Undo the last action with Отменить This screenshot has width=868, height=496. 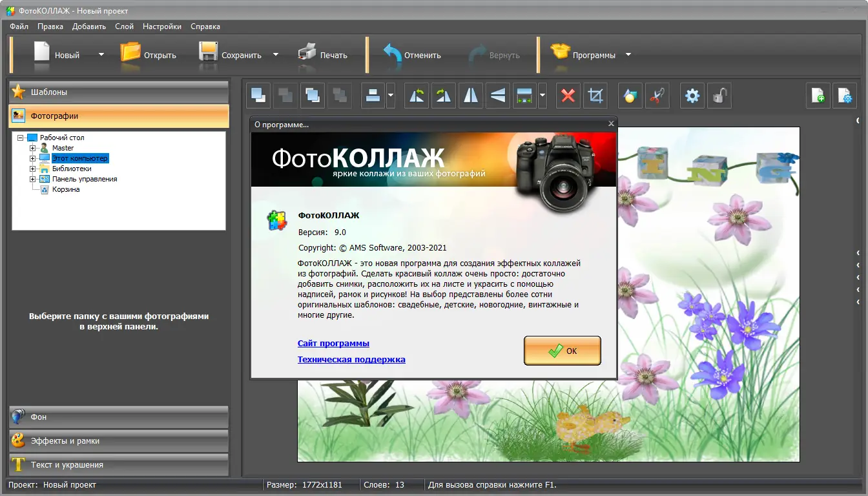click(x=412, y=54)
